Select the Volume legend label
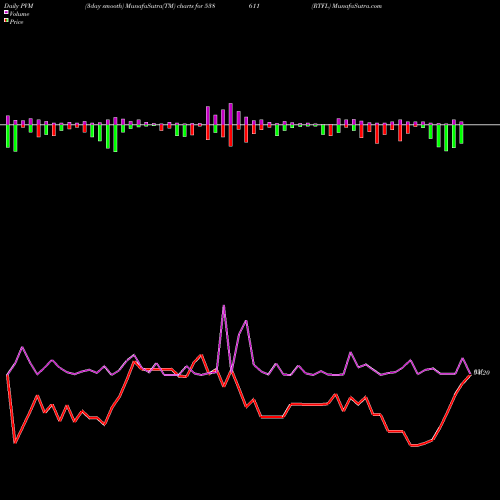Screen dimensions: 500x500 (19, 14)
